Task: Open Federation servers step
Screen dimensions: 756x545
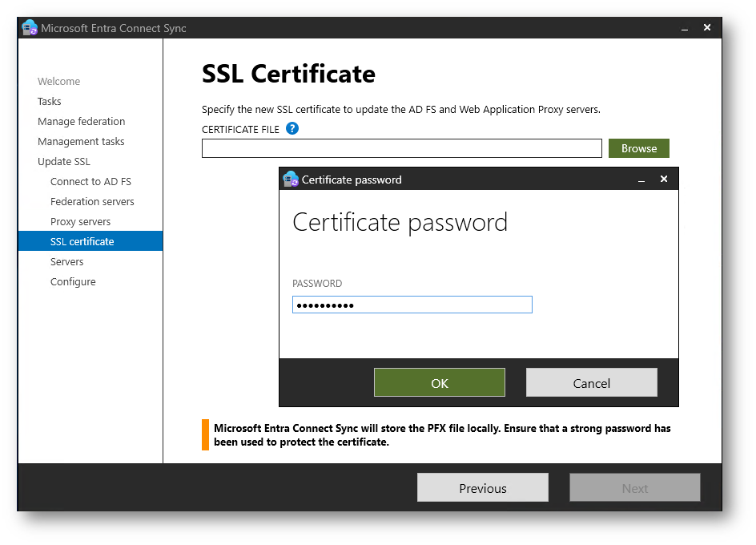Action: [92, 201]
